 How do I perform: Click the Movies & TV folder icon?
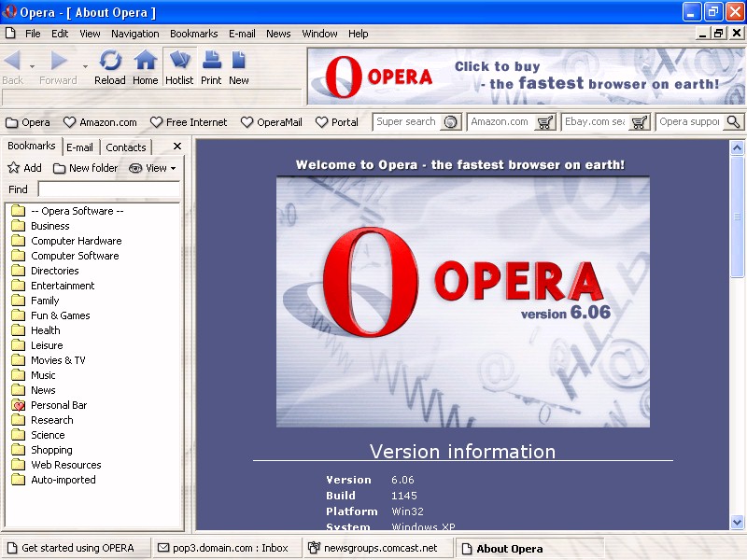point(18,360)
